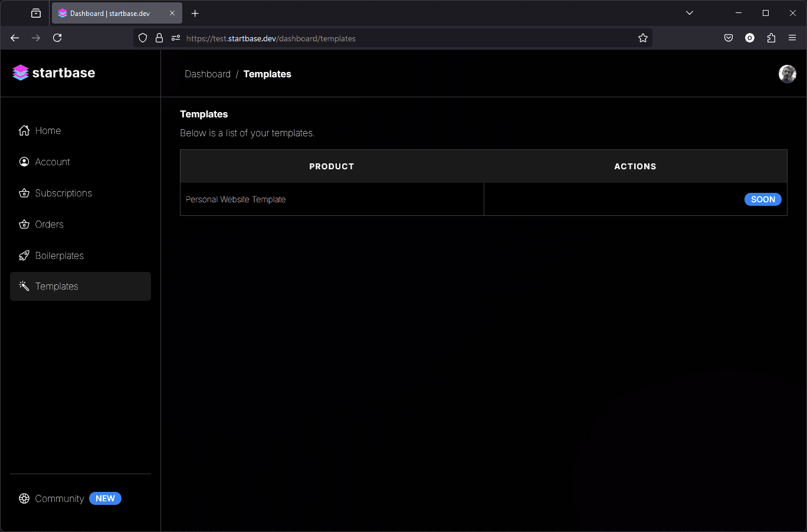
Task: Click the Templates page heading
Action: [x=204, y=114]
